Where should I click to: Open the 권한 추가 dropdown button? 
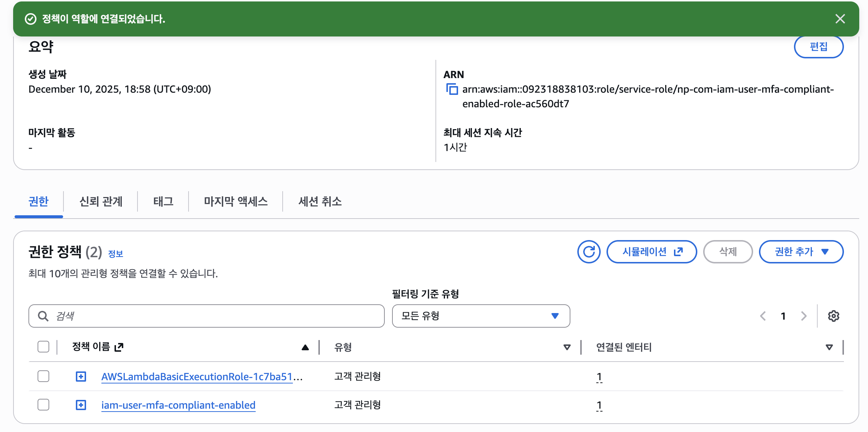(x=801, y=252)
